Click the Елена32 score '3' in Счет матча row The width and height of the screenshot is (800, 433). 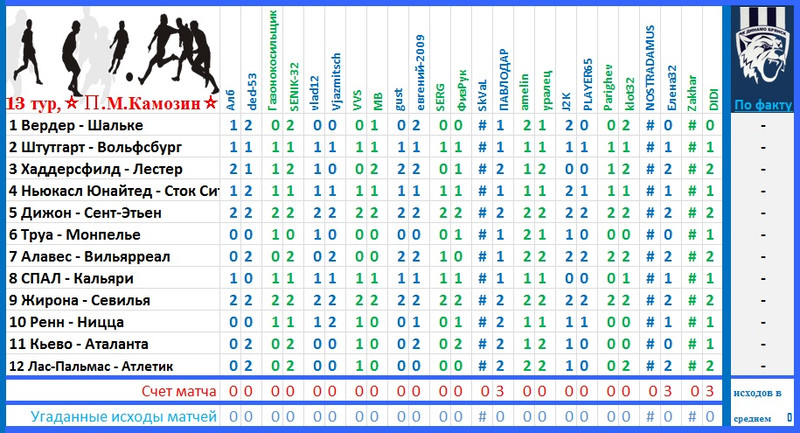[668, 392]
